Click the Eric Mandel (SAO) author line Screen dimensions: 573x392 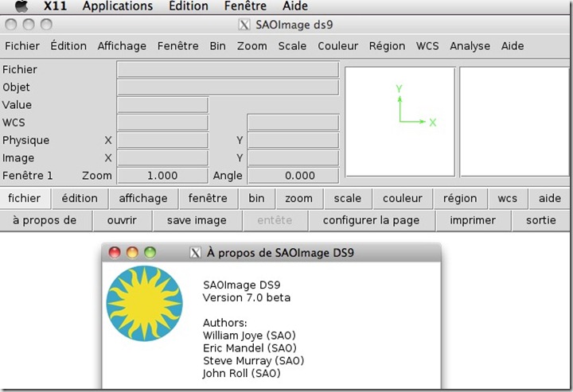point(250,347)
